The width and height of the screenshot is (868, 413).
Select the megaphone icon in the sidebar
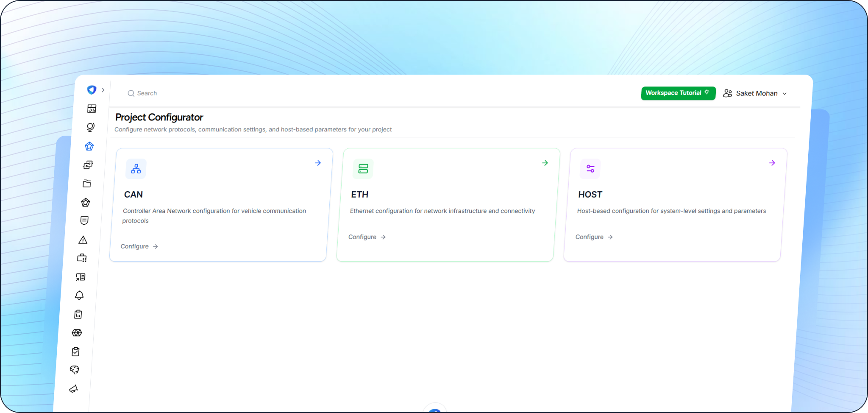[x=73, y=389]
